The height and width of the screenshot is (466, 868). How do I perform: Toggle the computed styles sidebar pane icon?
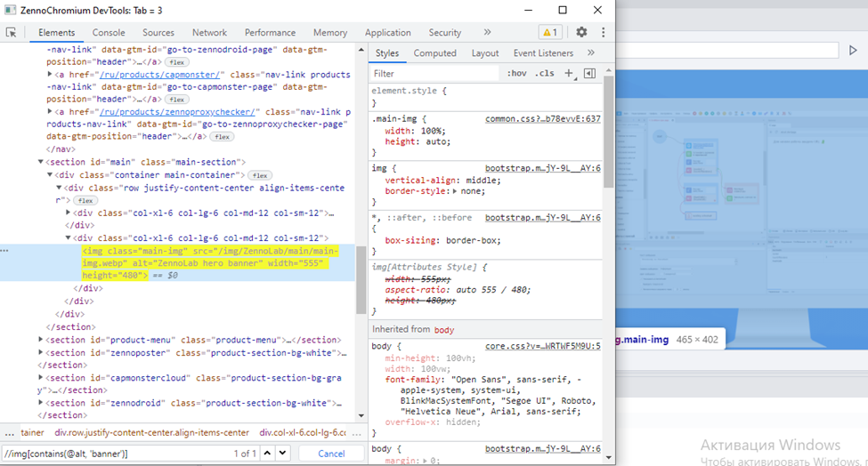(x=589, y=74)
